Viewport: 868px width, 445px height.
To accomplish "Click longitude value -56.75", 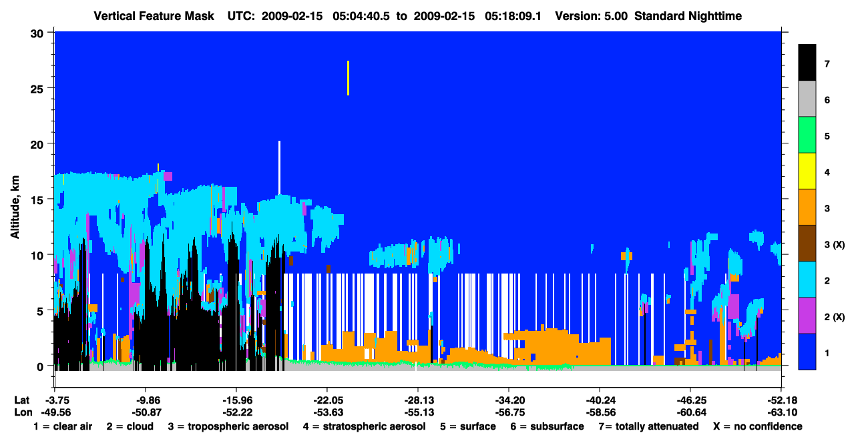I will point(509,412).
